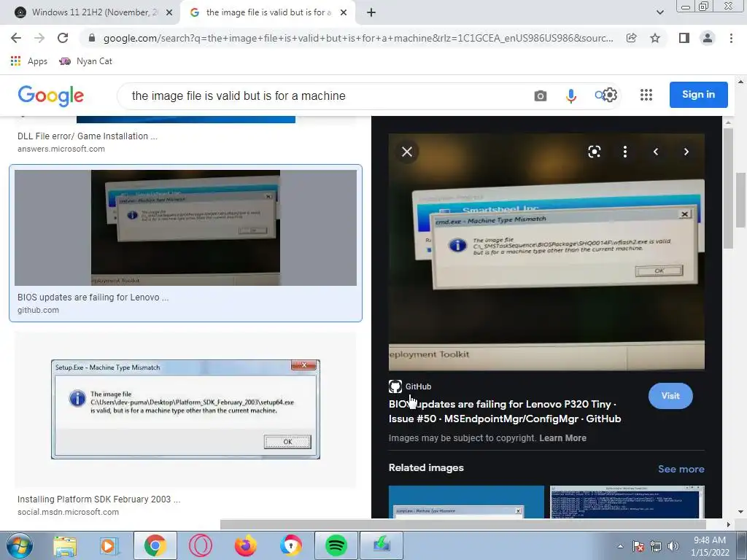This screenshot has height=560, width=747.
Task: Select the image file is valid tab
Action: (268, 12)
